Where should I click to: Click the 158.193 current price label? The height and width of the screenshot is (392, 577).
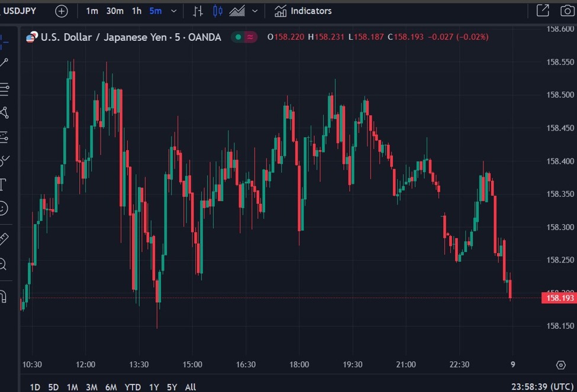(558, 298)
